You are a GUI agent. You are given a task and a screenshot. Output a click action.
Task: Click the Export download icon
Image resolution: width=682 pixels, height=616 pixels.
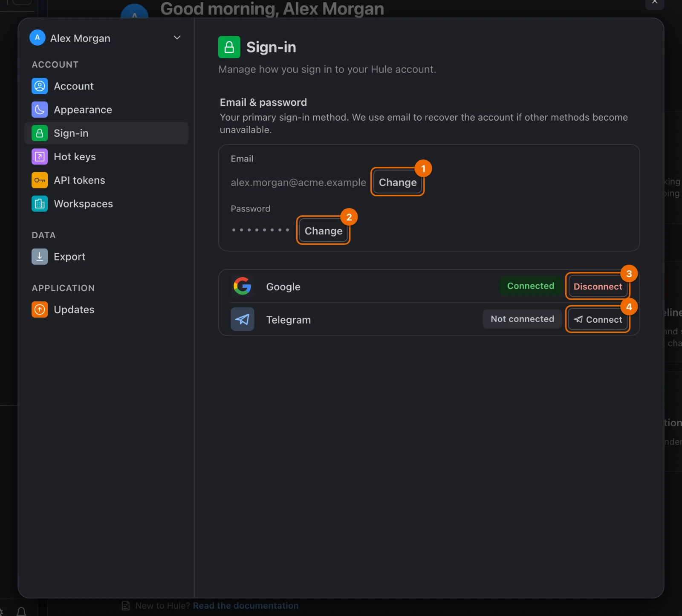40,257
